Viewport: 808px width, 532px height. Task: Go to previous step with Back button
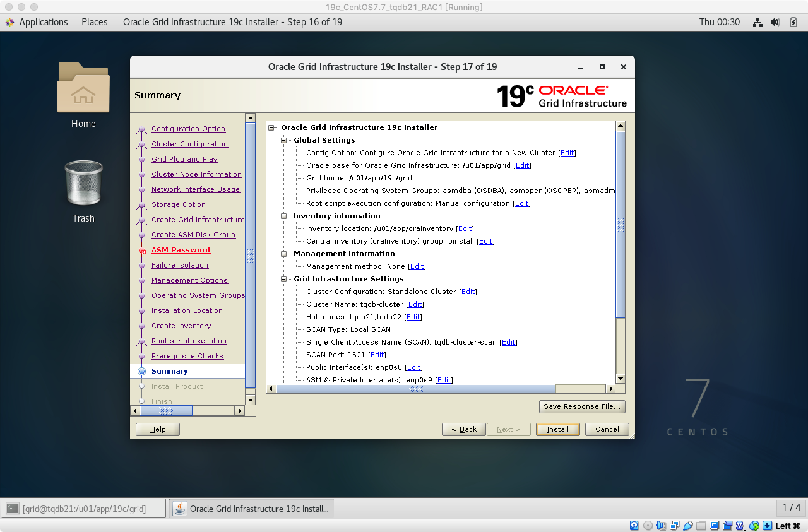(464, 429)
